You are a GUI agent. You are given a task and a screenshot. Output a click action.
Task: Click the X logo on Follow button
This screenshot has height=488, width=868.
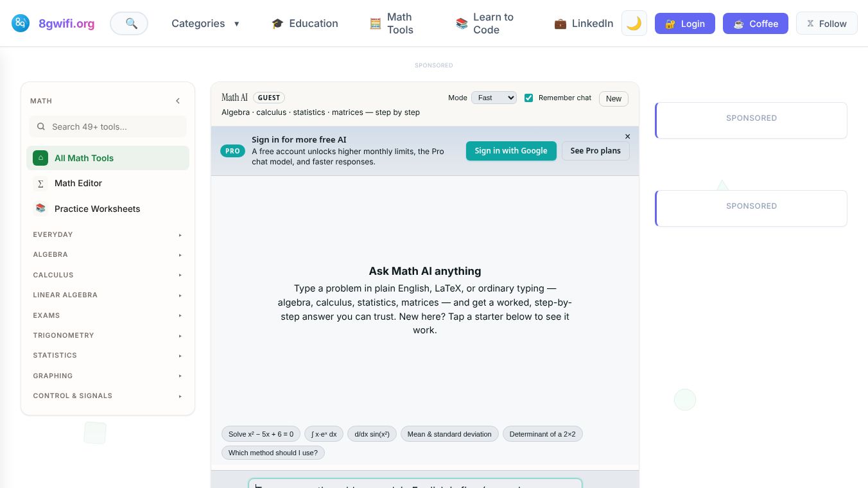click(810, 24)
